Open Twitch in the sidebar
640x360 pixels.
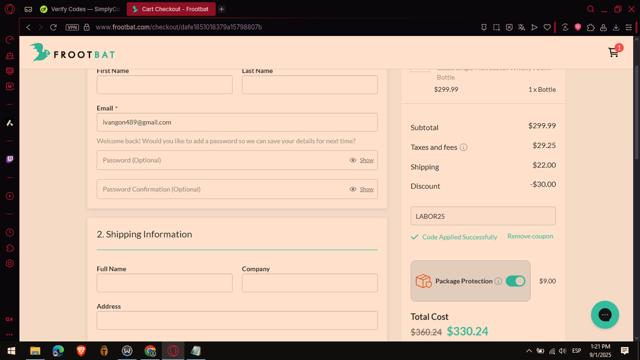tap(10, 159)
